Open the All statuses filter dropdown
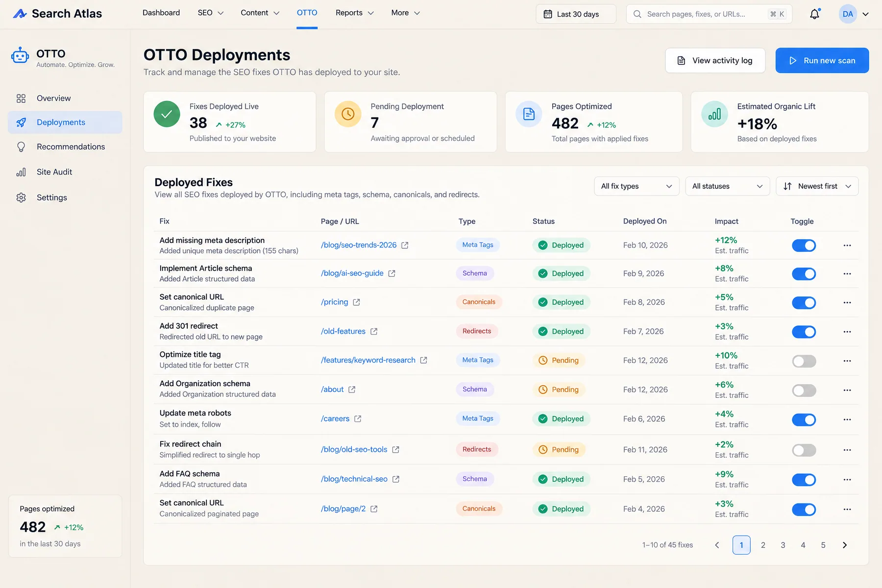 coord(728,186)
